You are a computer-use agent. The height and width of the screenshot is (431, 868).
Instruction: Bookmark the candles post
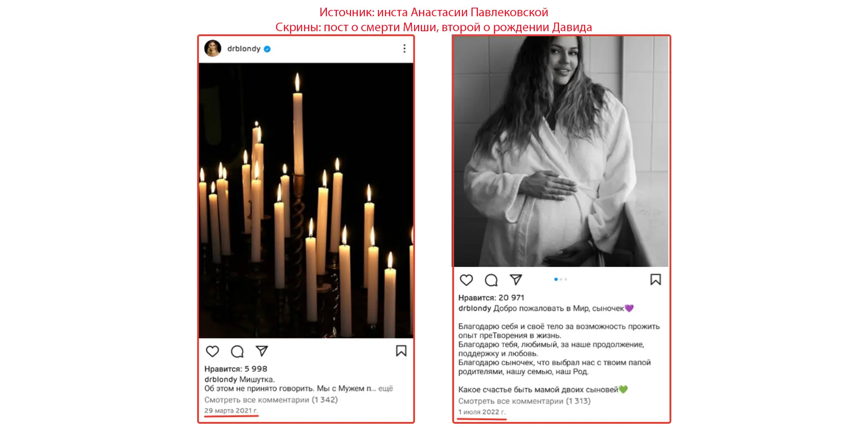[401, 351]
